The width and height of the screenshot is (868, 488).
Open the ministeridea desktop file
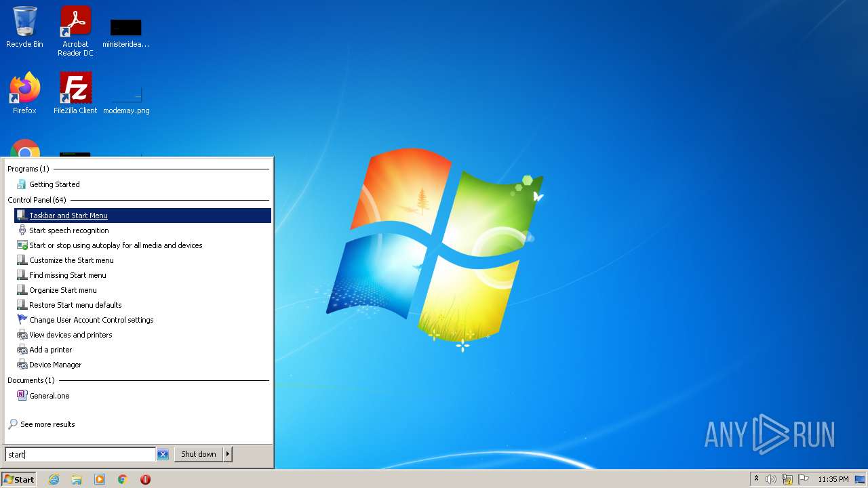tap(125, 34)
